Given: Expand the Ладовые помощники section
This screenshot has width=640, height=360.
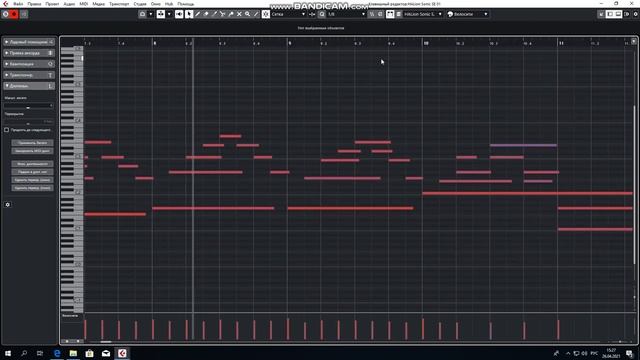Looking at the screenshot, I should click(x=29, y=42).
